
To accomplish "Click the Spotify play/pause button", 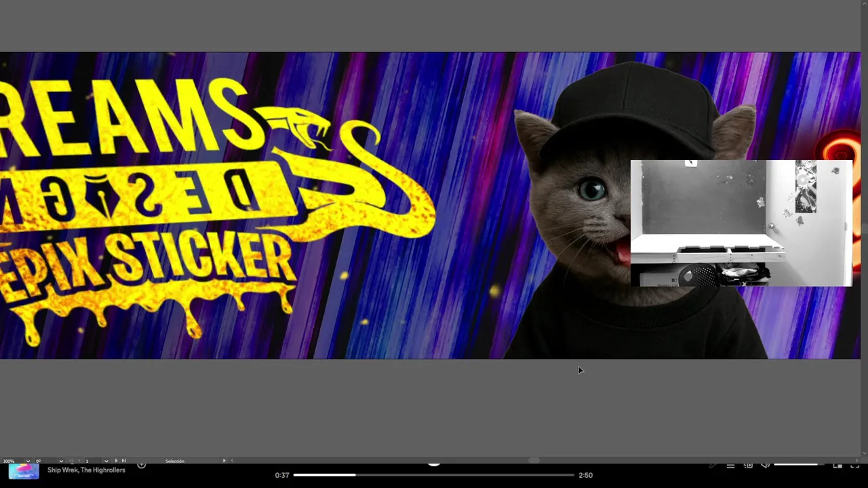I will point(434,464).
